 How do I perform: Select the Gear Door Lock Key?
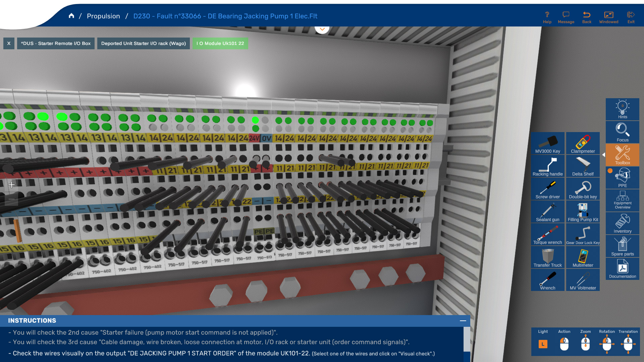coord(583,234)
